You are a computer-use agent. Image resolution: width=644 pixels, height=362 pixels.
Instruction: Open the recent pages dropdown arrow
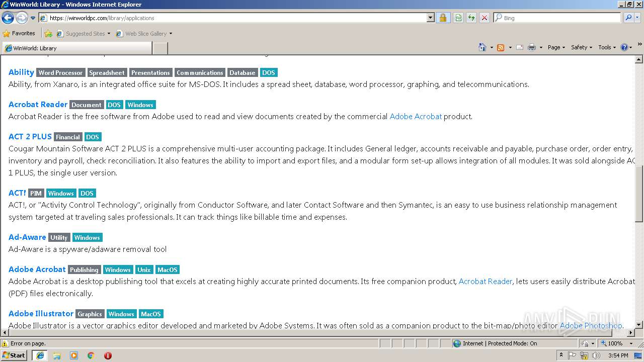[x=33, y=18]
